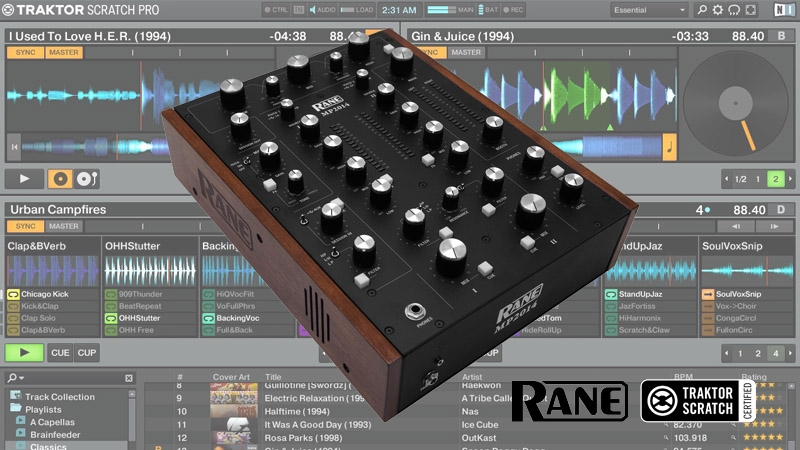
Task: Click the browser search magnifier icon
Action: tap(11, 378)
